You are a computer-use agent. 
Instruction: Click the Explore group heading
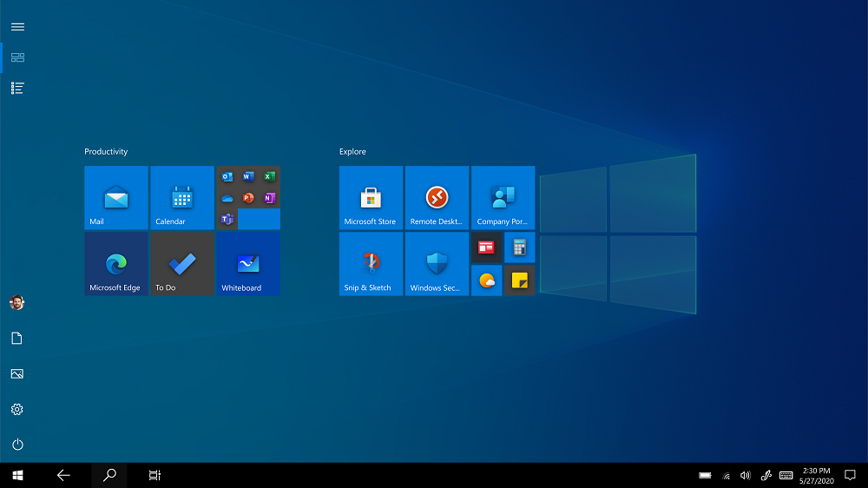[352, 151]
